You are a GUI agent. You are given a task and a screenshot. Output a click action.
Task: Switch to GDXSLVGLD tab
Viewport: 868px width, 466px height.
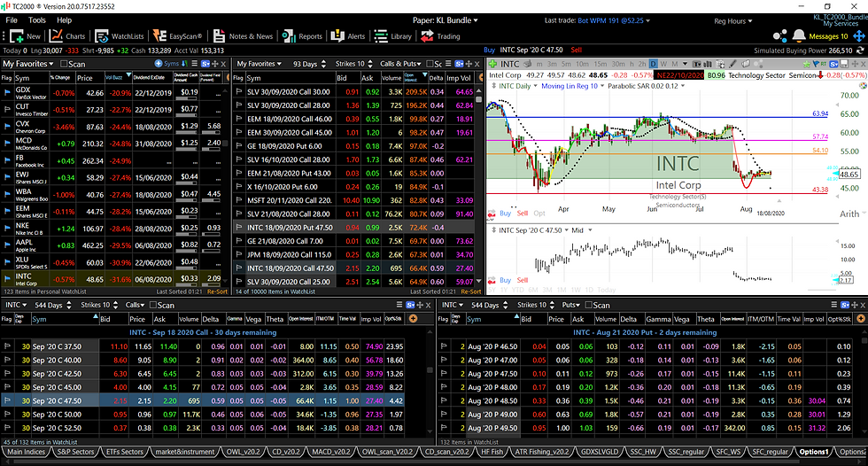point(599,452)
